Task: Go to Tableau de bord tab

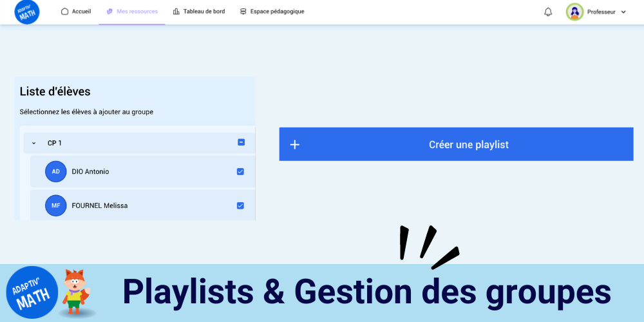Action: pos(199,12)
